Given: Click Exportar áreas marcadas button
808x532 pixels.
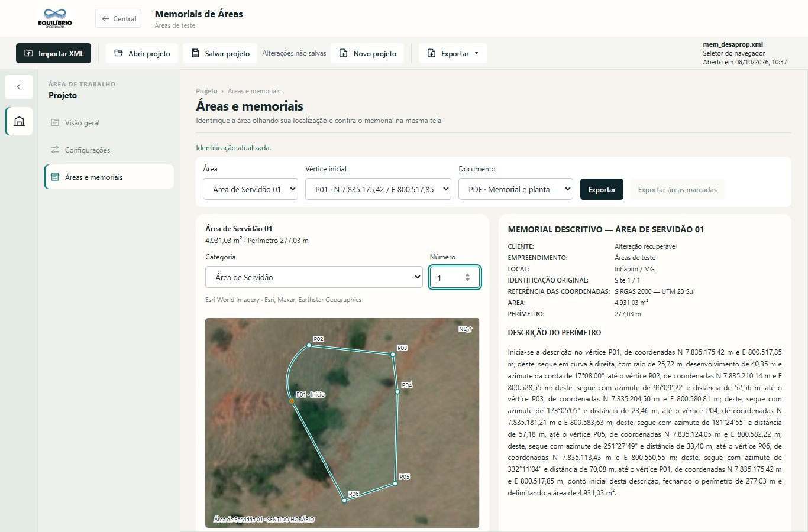Looking at the screenshot, I should (677, 190).
